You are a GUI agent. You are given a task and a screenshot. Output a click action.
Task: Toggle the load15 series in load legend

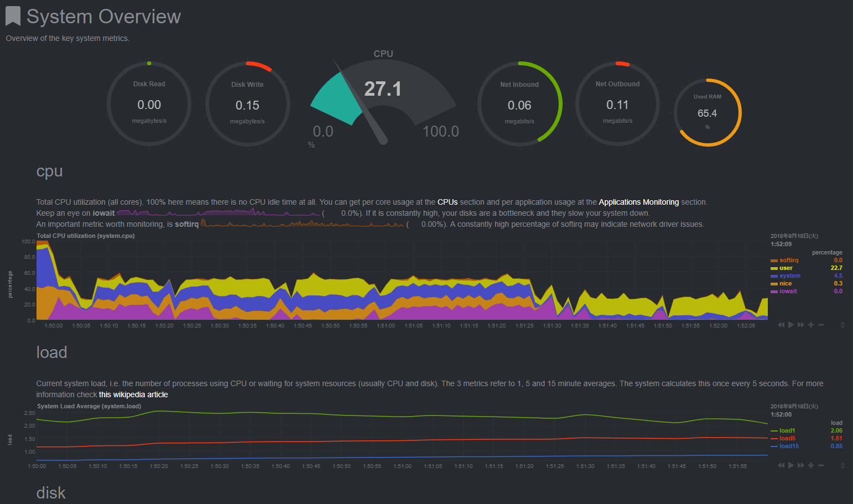[x=789, y=446]
